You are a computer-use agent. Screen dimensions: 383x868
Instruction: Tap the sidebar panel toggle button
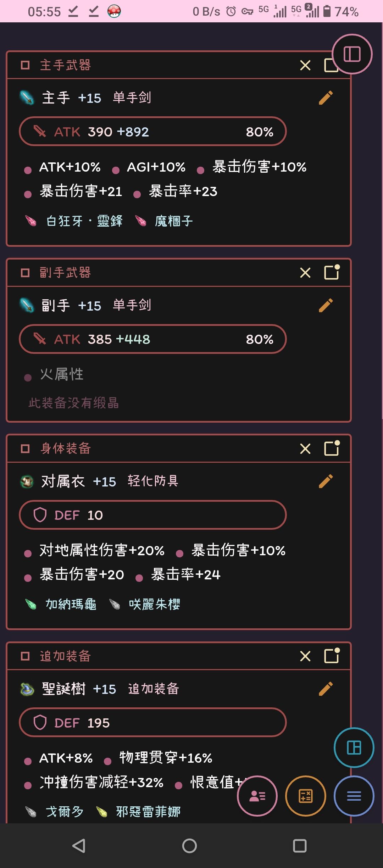pos(352,54)
